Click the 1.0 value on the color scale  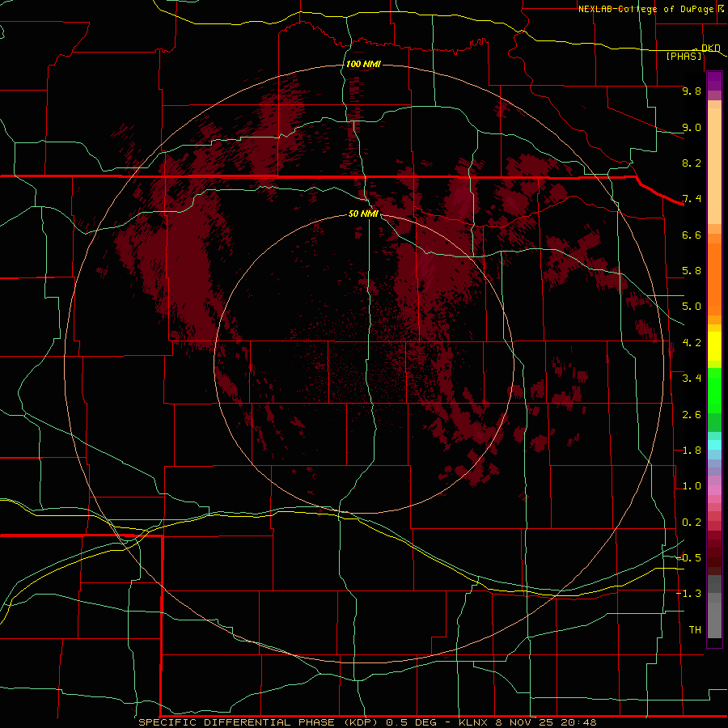692,486
